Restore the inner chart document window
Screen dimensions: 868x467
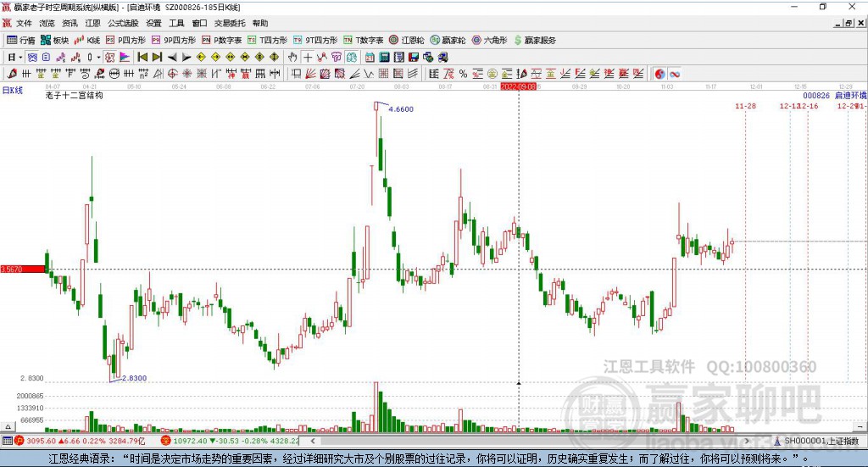click(x=849, y=23)
